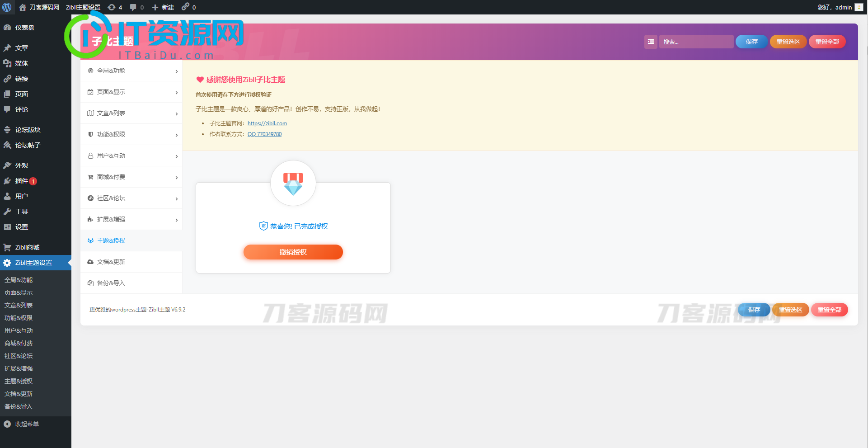Click the icon next to 论坛帖子
This screenshot has height=448, width=868.
pos(7,145)
